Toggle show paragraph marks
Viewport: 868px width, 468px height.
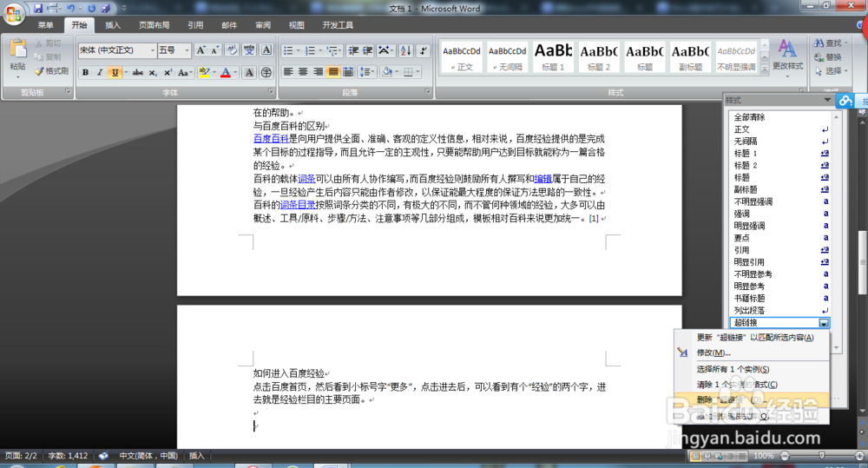(424, 51)
